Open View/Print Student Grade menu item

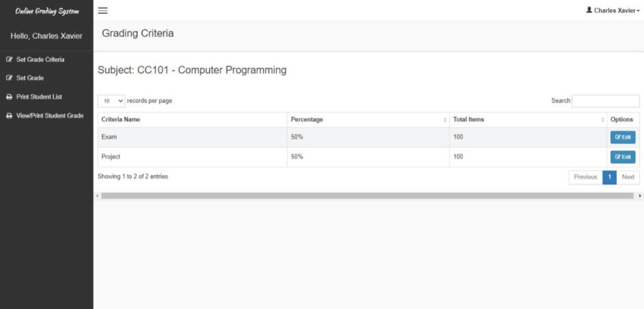(50, 116)
